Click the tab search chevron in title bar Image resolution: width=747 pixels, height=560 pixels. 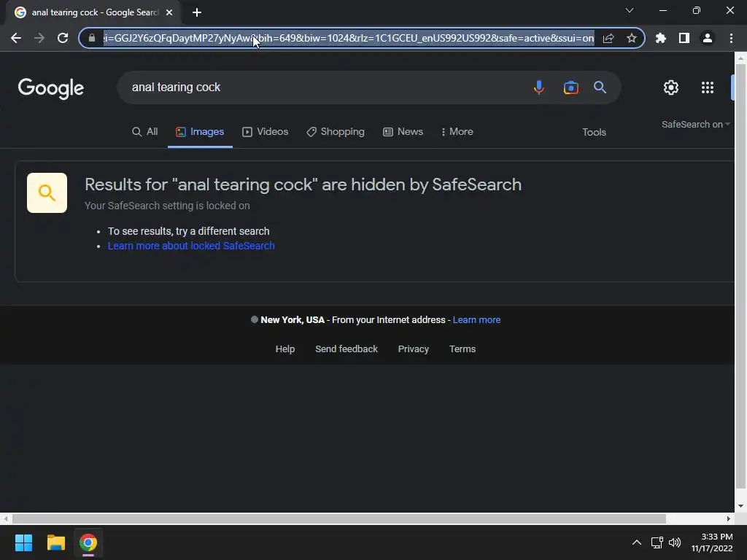click(x=630, y=10)
